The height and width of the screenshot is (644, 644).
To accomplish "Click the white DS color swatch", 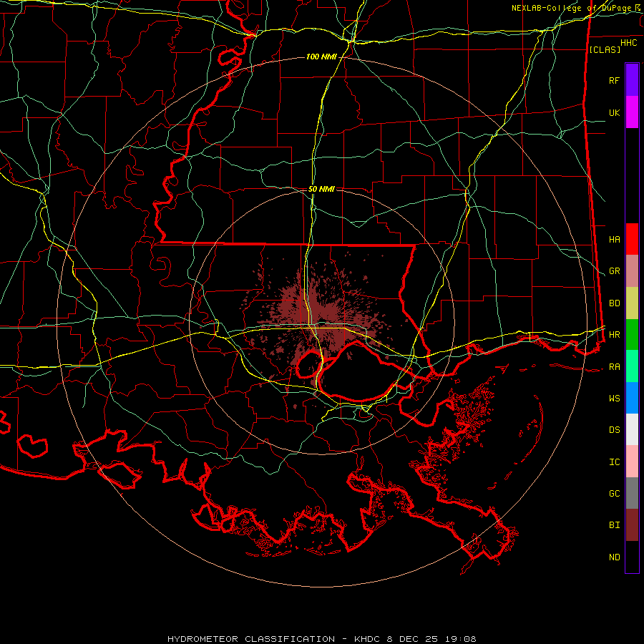I will point(632,429).
